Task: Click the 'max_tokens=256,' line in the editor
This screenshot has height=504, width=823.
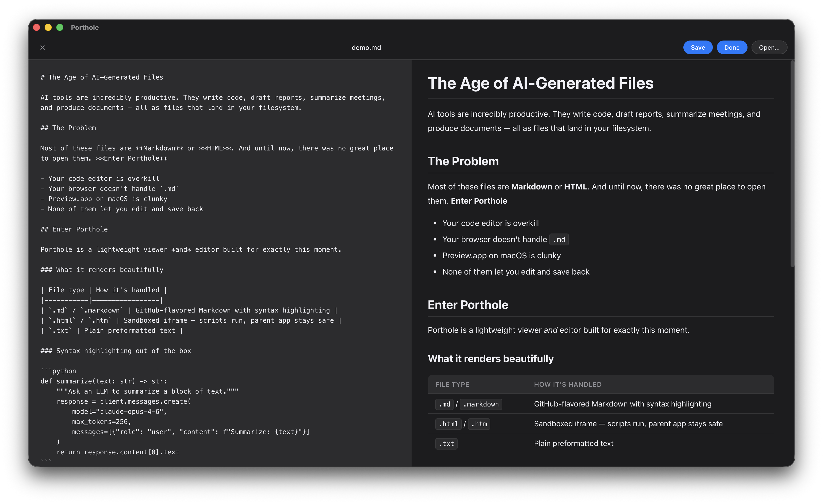Action: click(x=102, y=421)
